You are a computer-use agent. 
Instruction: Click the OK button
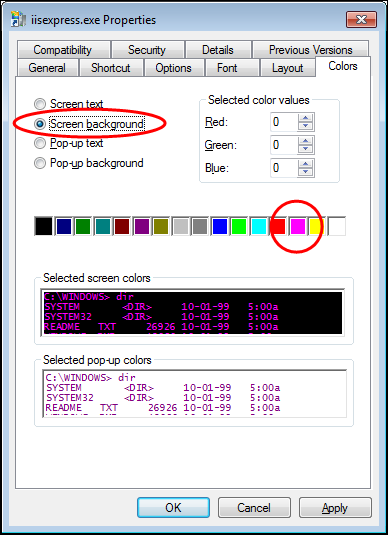point(173,507)
